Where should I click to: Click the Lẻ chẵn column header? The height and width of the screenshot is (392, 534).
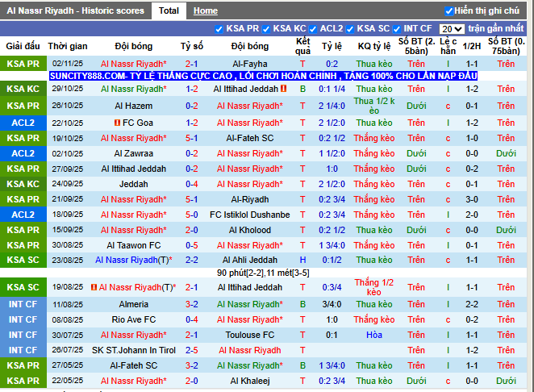coord(448,46)
